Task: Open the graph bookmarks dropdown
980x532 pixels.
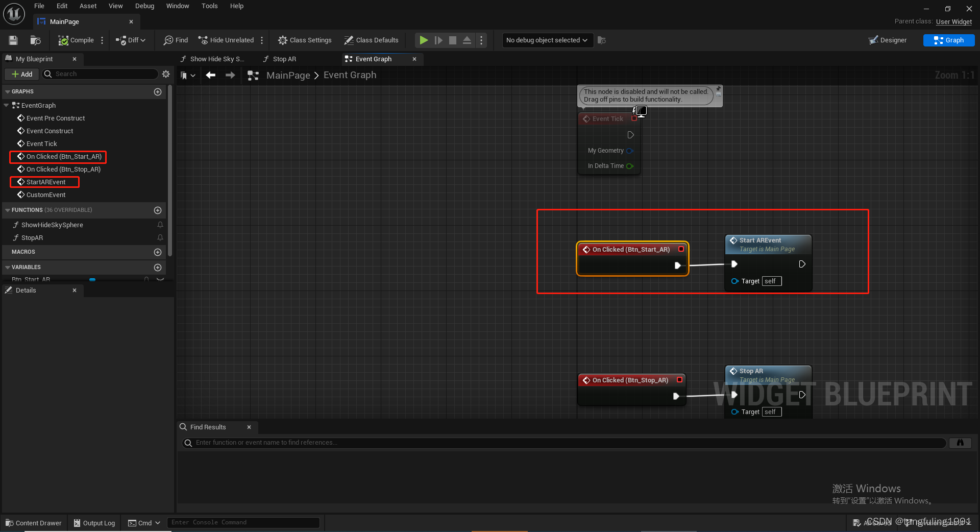Action: 188,76
